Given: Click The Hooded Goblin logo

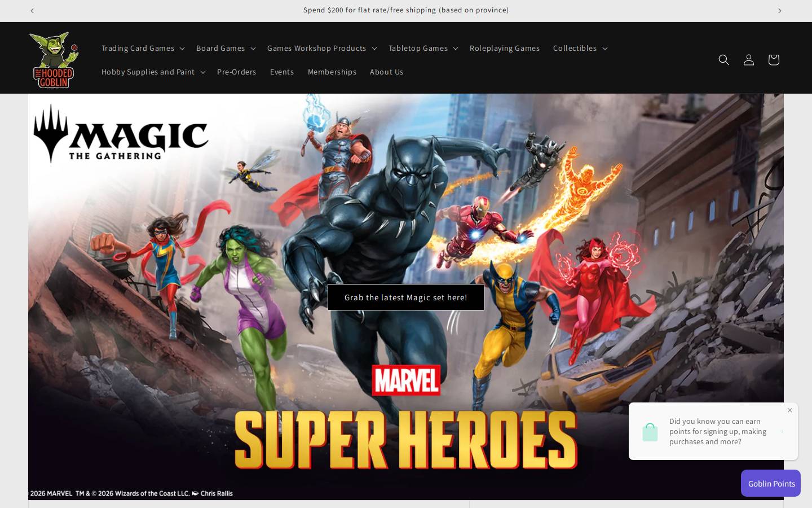Looking at the screenshot, I should click(54, 60).
